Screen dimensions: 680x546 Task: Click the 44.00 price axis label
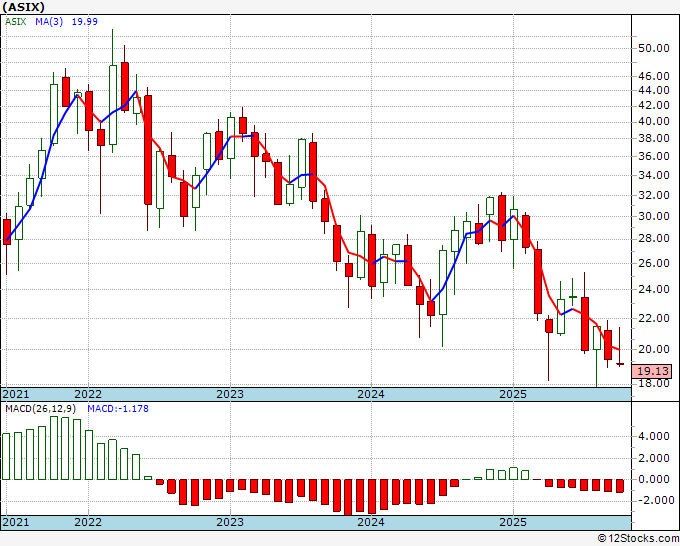[x=654, y=90]
